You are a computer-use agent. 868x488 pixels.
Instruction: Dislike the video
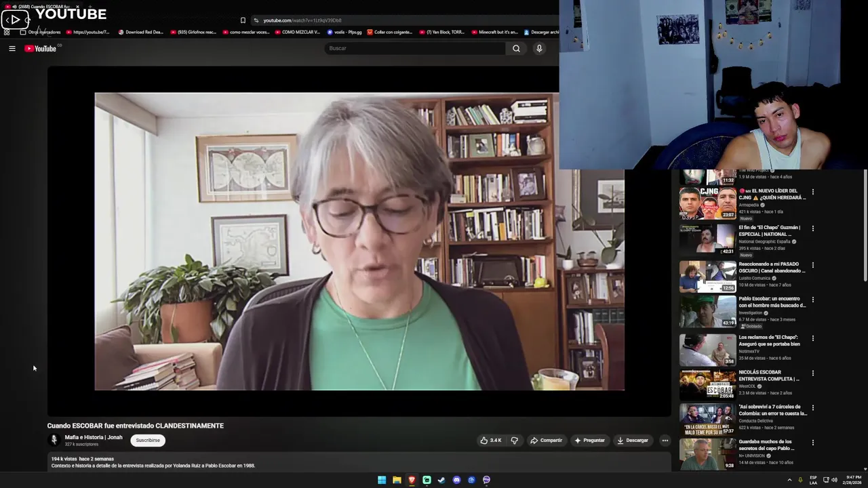[x=514, y=441]
